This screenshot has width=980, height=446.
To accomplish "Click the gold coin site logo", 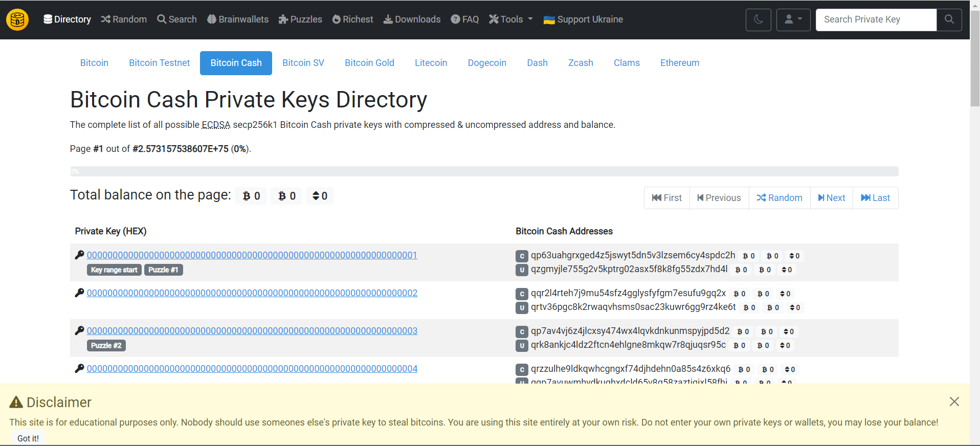I will tap(17, 20).
